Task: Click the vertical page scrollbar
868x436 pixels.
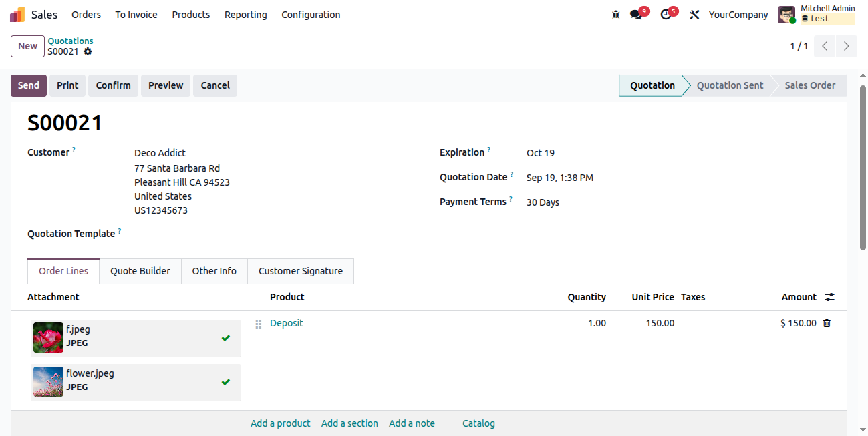Action: pyautogui.click(x=863, y=167)
